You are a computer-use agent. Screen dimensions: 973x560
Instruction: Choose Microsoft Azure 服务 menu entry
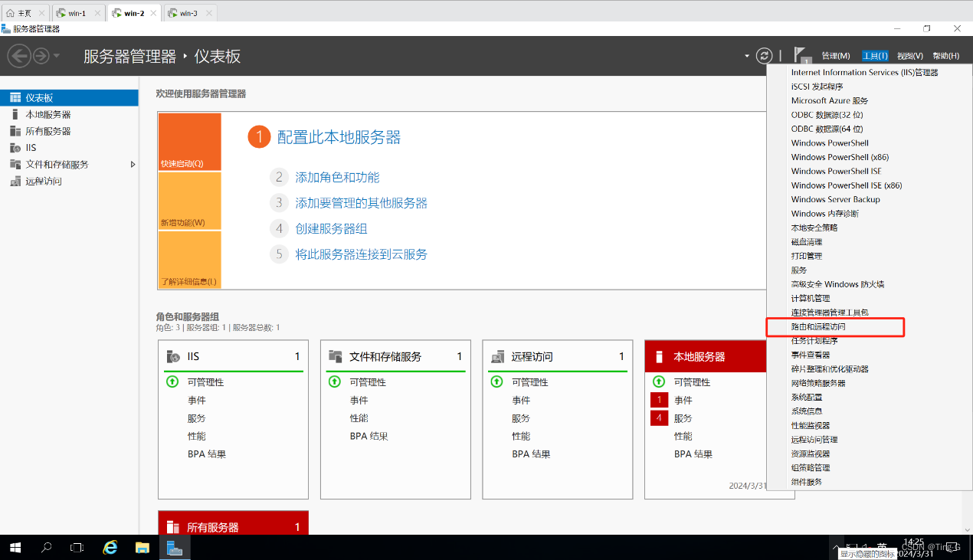pos(830,100)
